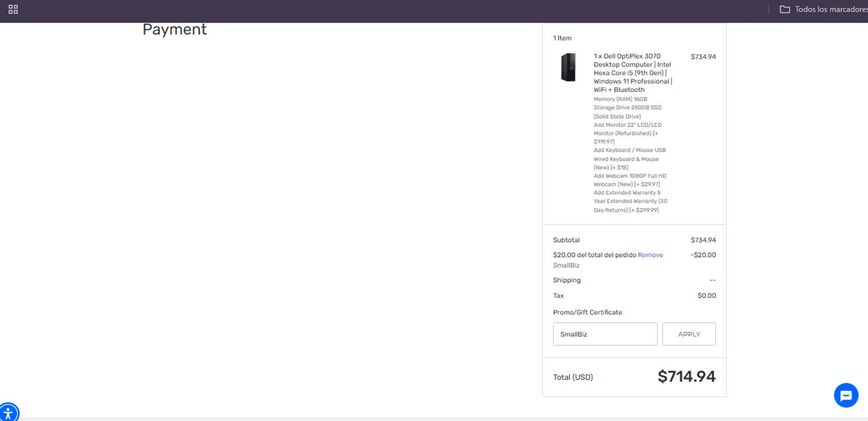Viewport: 868px width, 421px height.
Task: Click the 'Memory (RAM) 16GB' option text
Action: (620, 99)
